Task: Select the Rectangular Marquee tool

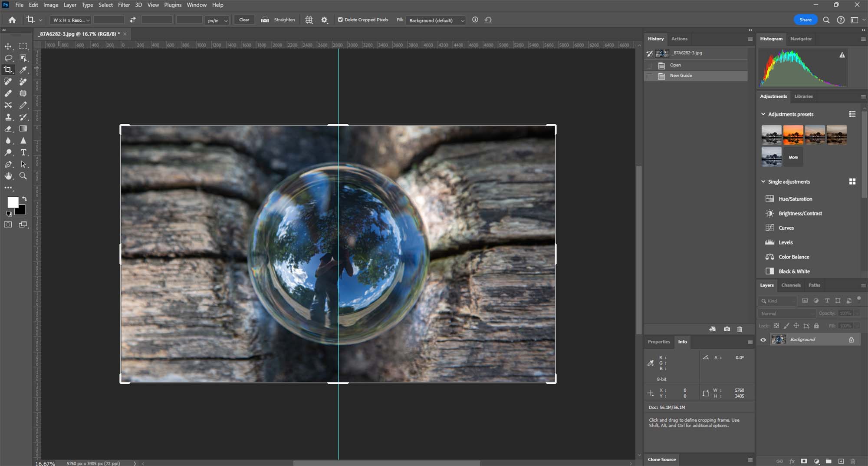Action: coord(23,46)
